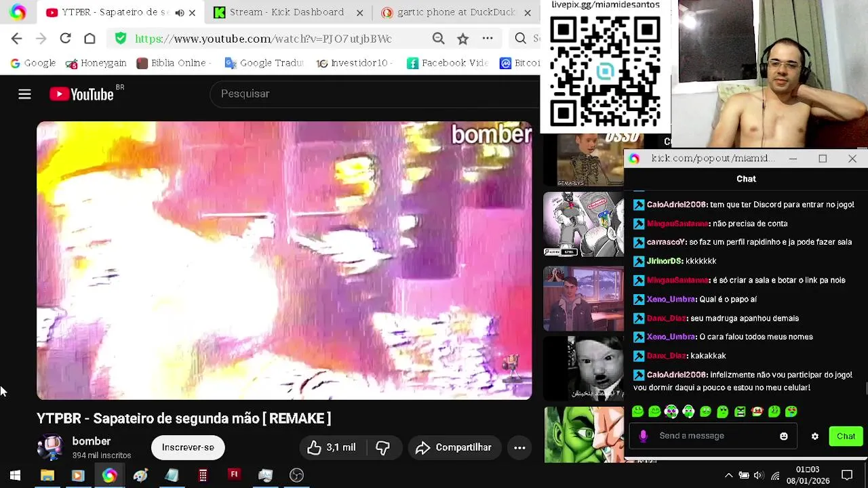
Task: Click the zoom magnifier in address bar
Action: (439, 39)
